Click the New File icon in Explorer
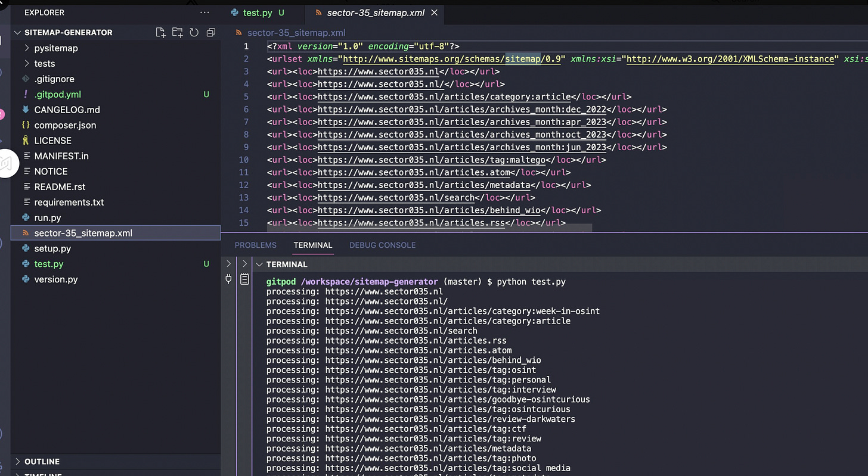868x476 pixels. (160, 33)
